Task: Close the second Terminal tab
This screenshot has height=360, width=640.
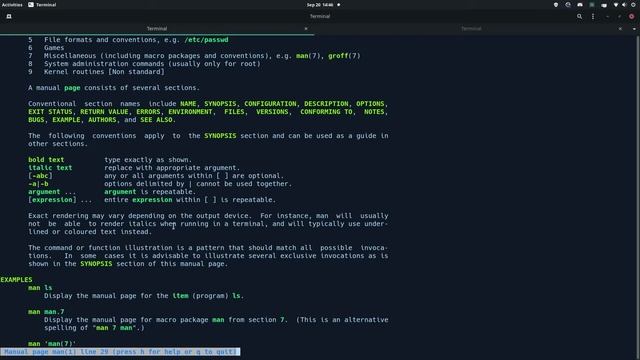Action: coord(620,29)
